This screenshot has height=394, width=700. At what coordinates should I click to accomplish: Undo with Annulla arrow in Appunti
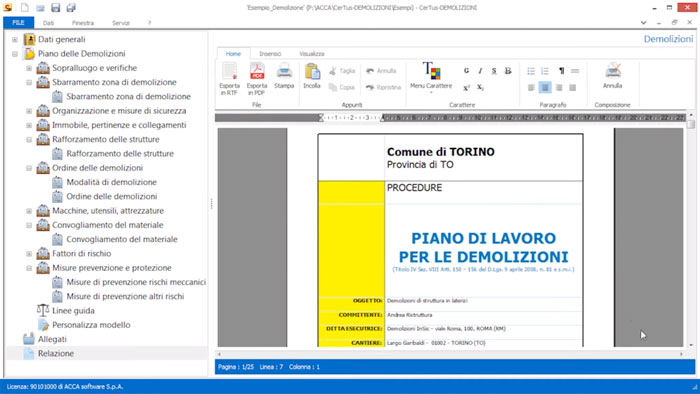point(381,71)
